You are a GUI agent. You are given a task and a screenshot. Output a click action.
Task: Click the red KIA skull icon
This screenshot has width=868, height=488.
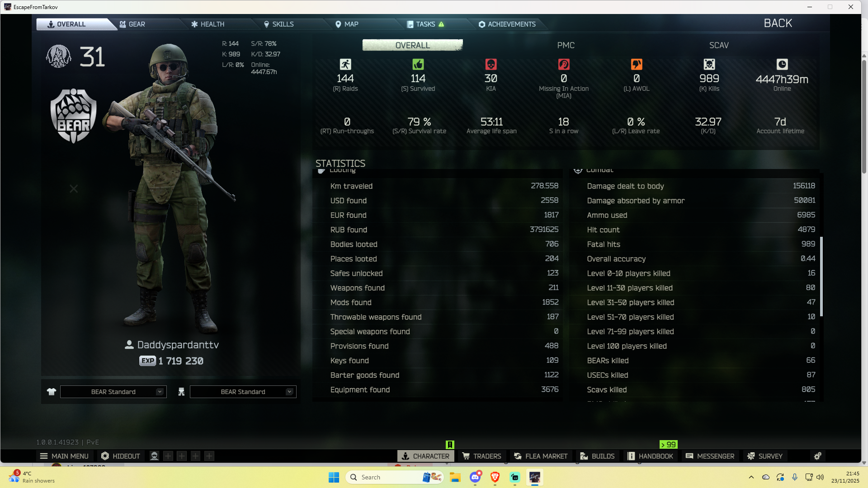pos(491,64)
